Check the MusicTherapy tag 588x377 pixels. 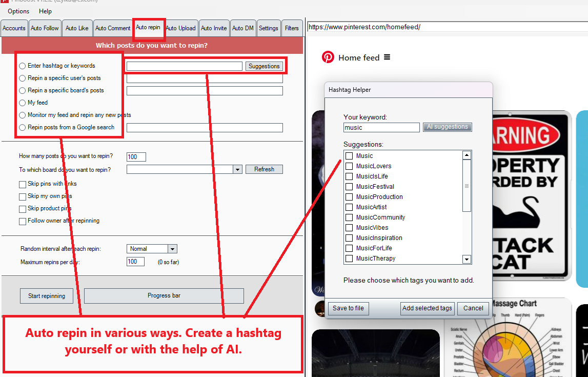click(x=349, y=259)
